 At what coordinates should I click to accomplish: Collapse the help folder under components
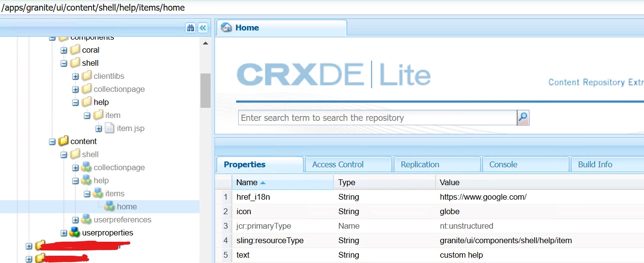pos(76,102)
